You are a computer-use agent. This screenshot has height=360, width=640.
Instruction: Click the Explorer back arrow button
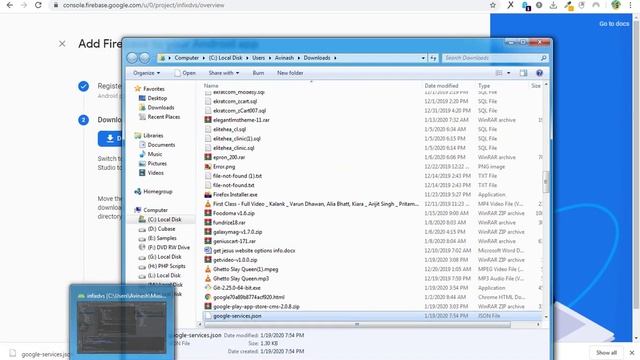click(x=132, y=58)
